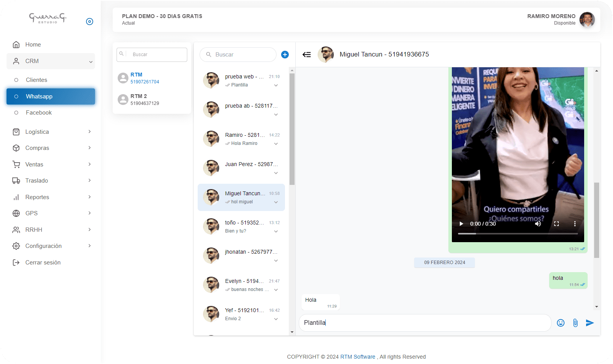Open the prueba web conversation

click(241, 80)
